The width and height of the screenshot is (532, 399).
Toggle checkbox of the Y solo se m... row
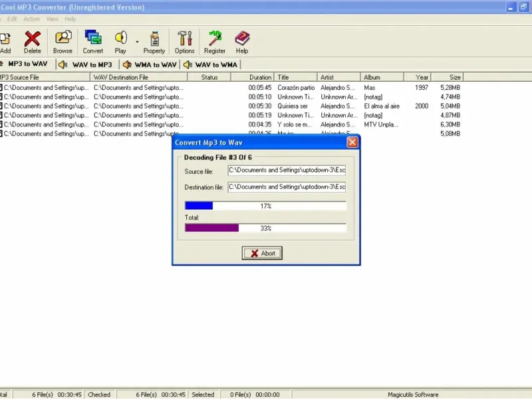pyautogui.click(x=1, y=124)
